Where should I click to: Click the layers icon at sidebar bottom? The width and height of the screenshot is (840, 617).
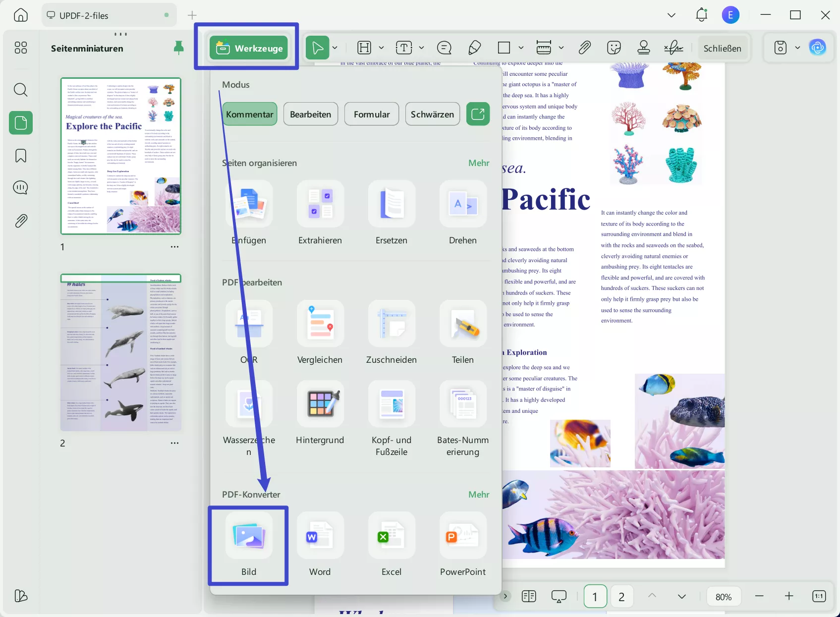[x=21, y=596]
